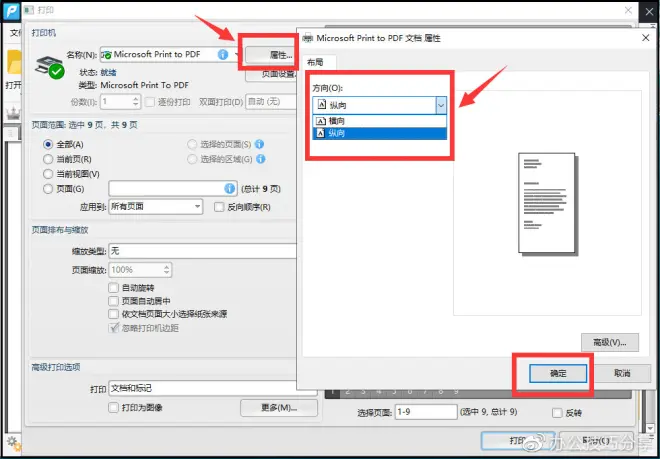Screen dimensions: 660x459
Task: Click the 页面设置 button
Action: [271, 75]
